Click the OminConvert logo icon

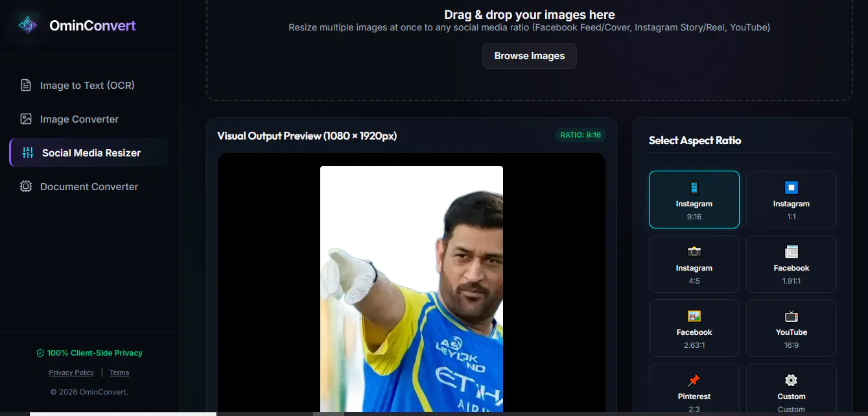pyautogui.click(x=27, y=25)
